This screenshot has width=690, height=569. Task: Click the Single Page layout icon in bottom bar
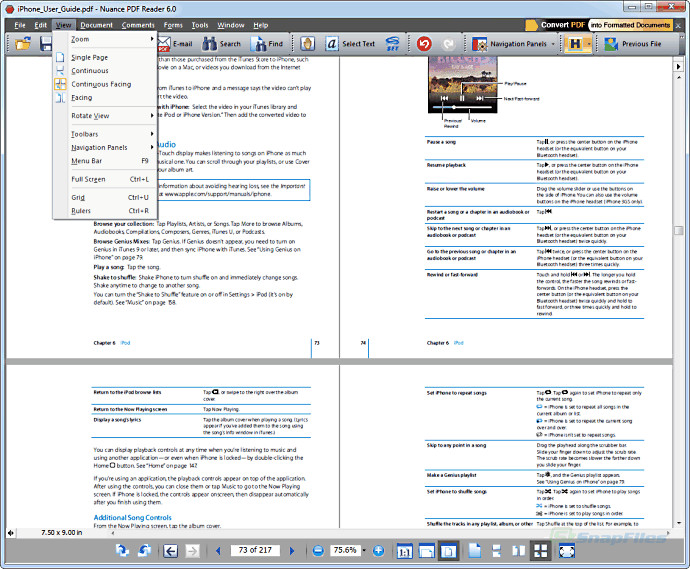[x=474, y=551]
